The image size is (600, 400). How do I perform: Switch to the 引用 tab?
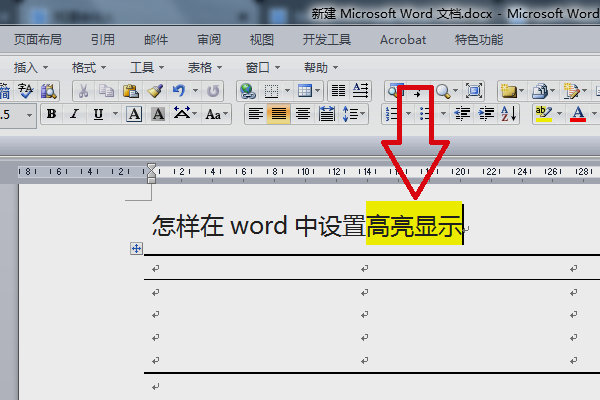103,39
